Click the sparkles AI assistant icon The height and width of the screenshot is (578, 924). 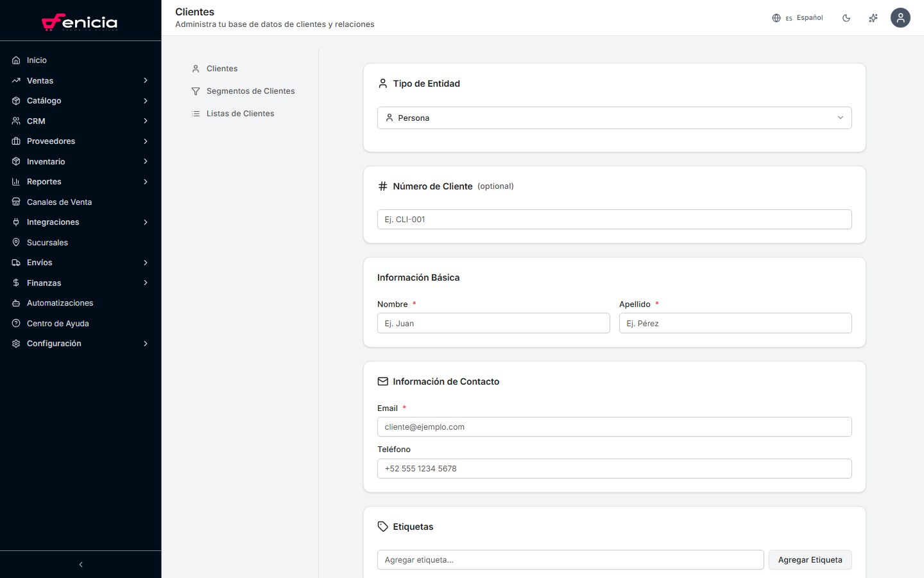pyautogui.click(x=873, y=18)
